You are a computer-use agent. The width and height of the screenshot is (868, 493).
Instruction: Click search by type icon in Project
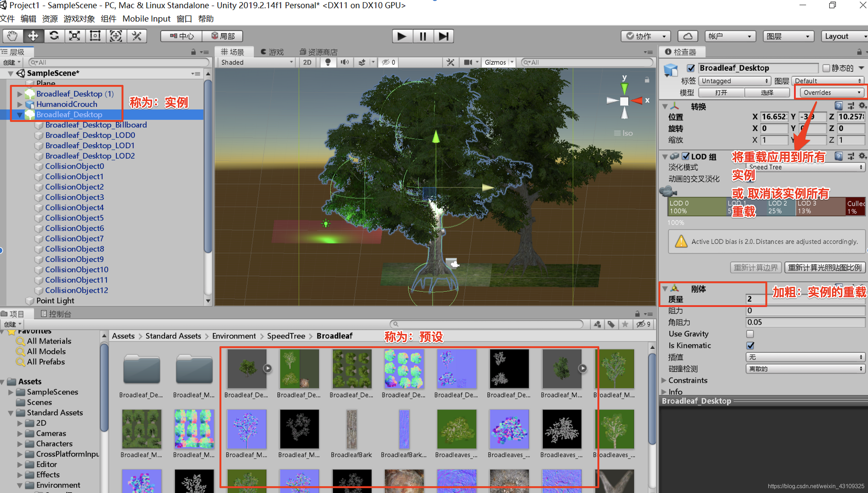[598, 324]
